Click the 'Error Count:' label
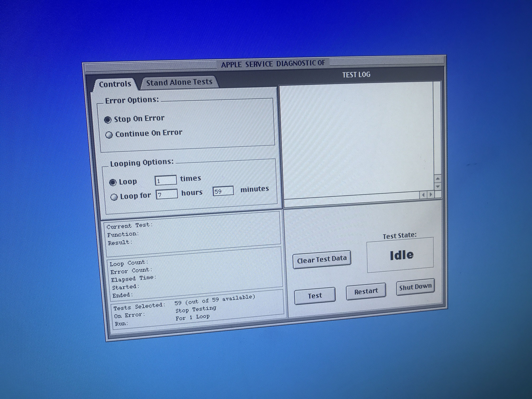The width and height of the screenshot is (532, 399). 131,271
